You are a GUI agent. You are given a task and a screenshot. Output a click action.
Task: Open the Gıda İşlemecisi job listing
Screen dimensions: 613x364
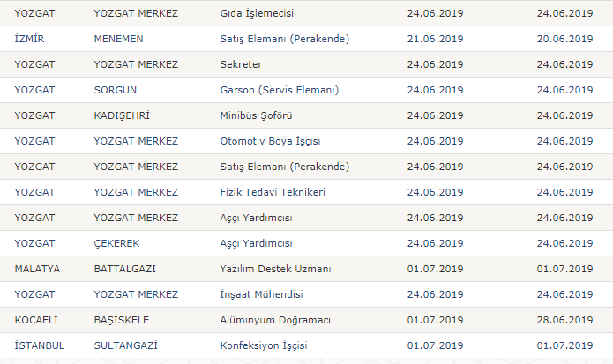257,13
